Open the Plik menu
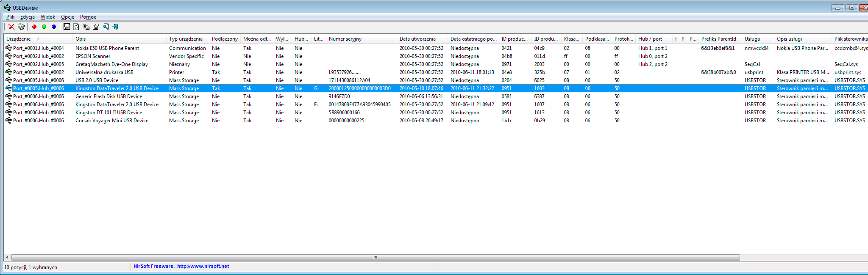Image resolution: width=868 pixels, height=275 pixels. [10, 17]
